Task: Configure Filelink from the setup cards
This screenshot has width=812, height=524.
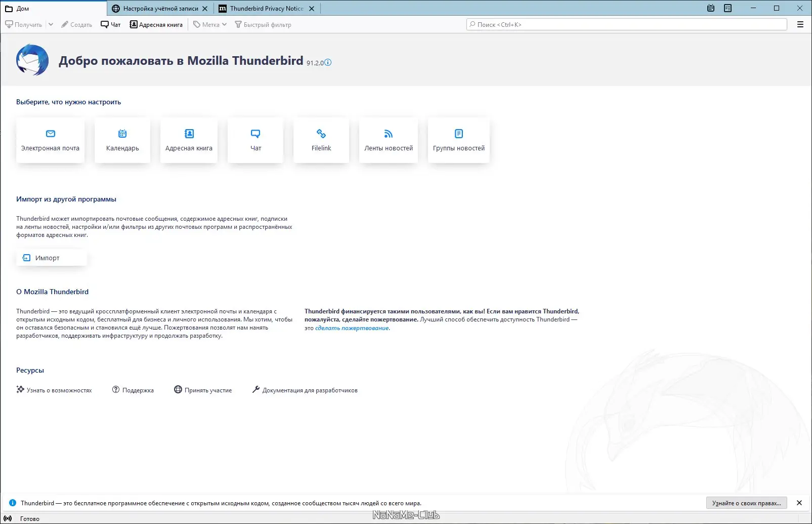Action: click(321, 140)
